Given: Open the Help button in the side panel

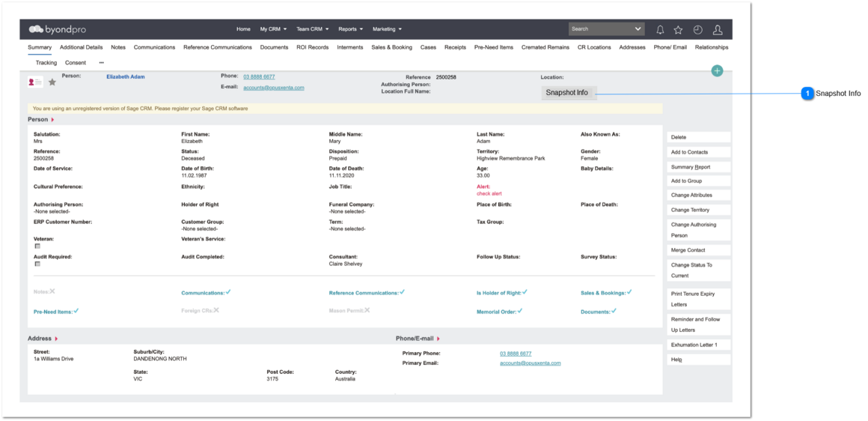Looking at the screenshot, I should [x=699, y=360].
